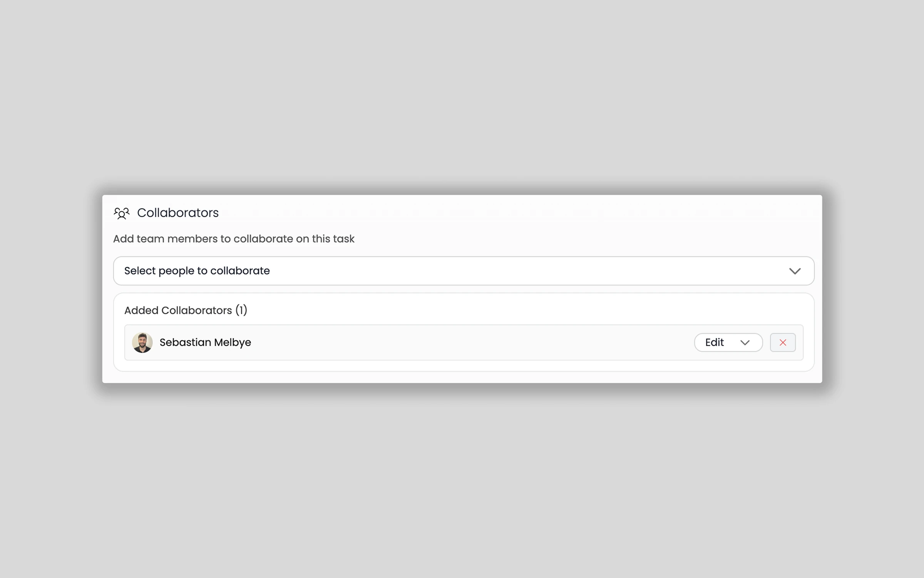Click Sebastian Melbye's avatar thumbnail

[142, 342]
